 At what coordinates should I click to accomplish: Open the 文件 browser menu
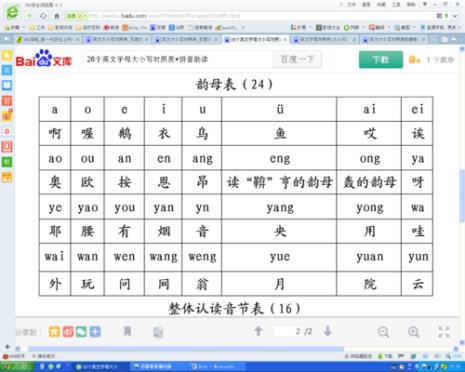[x=351, y=5]
